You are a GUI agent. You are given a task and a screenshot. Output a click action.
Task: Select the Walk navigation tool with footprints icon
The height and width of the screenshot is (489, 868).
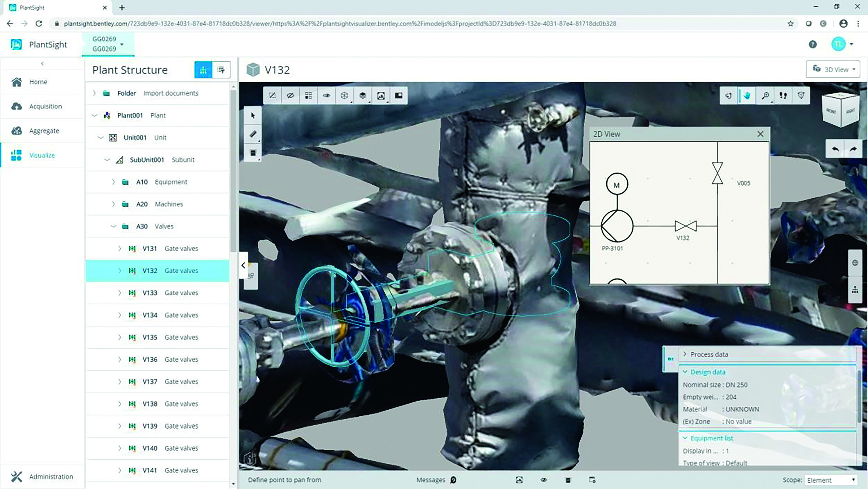point(783,95)
